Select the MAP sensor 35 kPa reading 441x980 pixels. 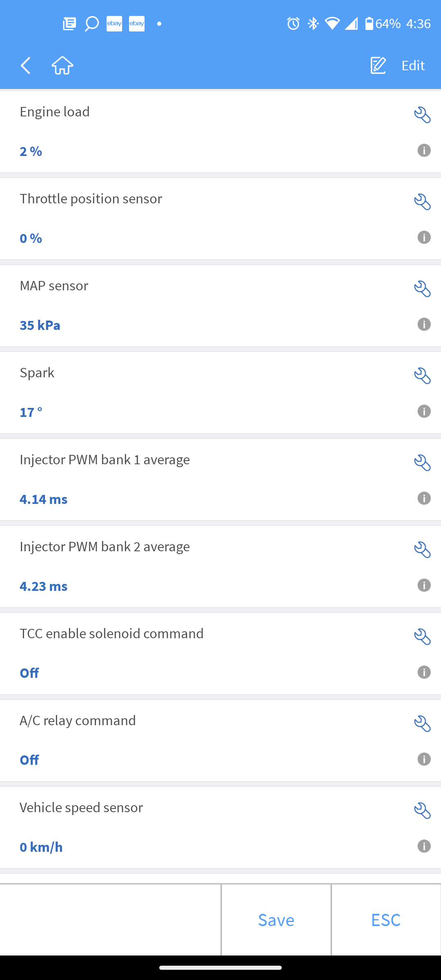[40, 325]
